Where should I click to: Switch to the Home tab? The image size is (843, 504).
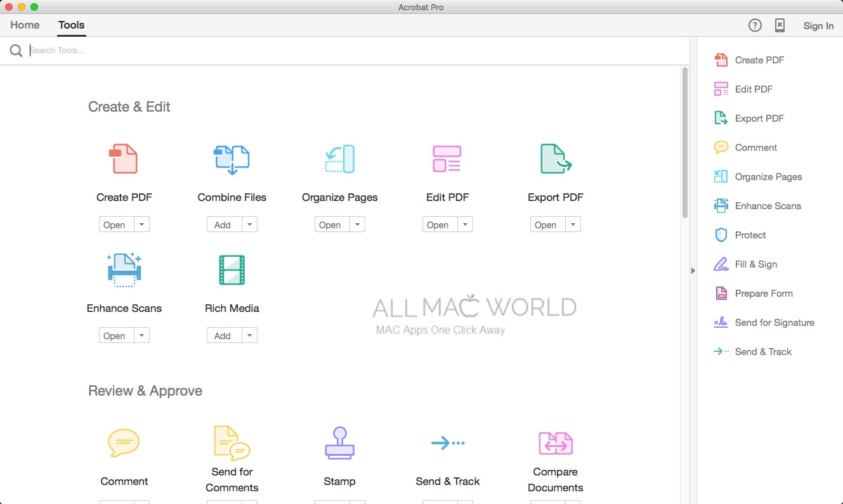pyautogui.click(x=25, y=25)
